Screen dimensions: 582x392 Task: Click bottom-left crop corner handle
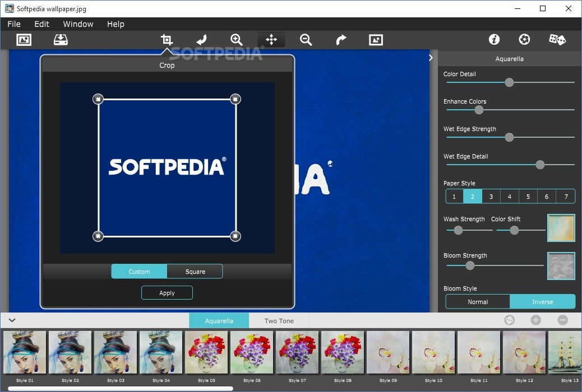(x=98, y=236)
